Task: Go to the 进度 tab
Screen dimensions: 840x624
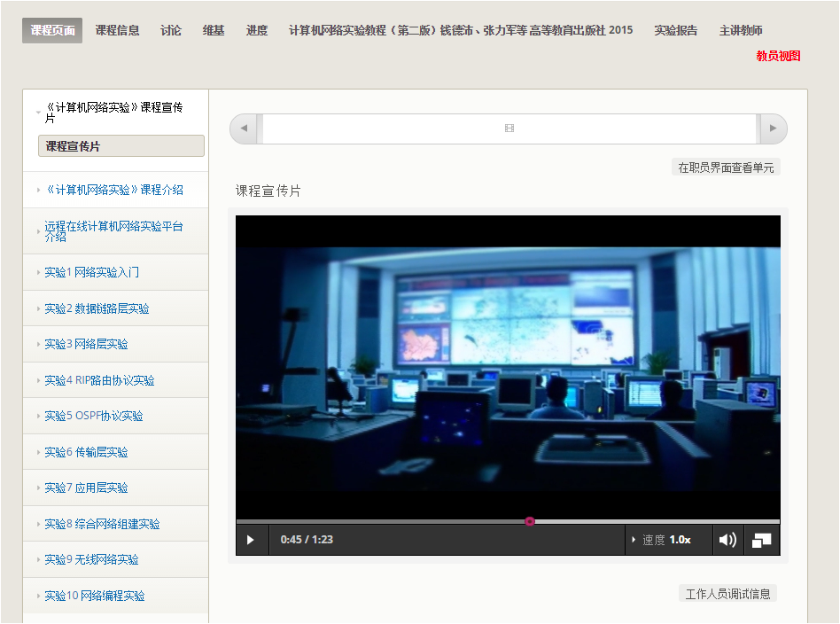Action: [257, 31]
